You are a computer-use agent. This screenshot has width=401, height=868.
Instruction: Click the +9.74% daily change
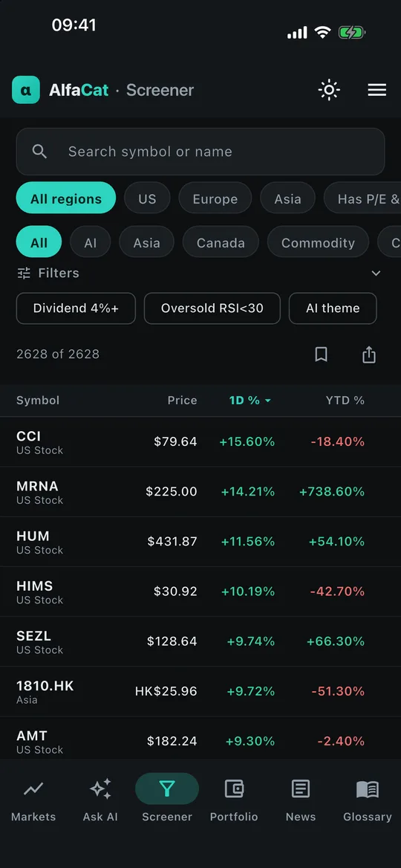click(250, 641)
